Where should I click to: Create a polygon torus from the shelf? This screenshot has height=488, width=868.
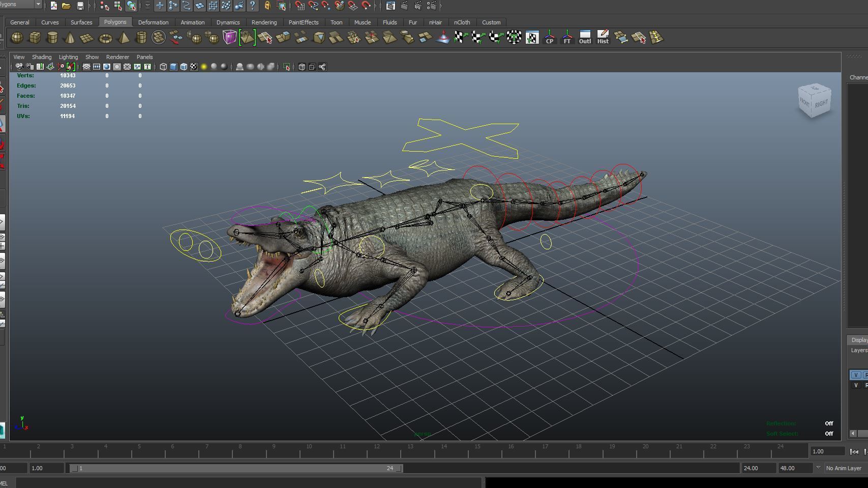click(105, 38)
